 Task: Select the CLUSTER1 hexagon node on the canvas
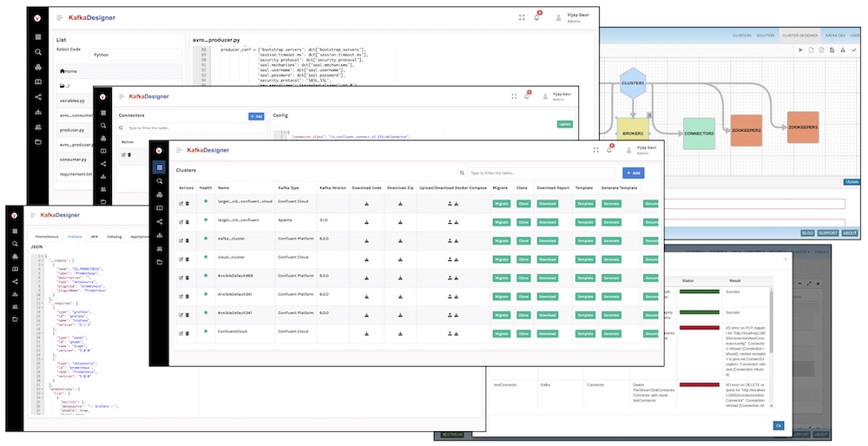click(x=633, y=83)
